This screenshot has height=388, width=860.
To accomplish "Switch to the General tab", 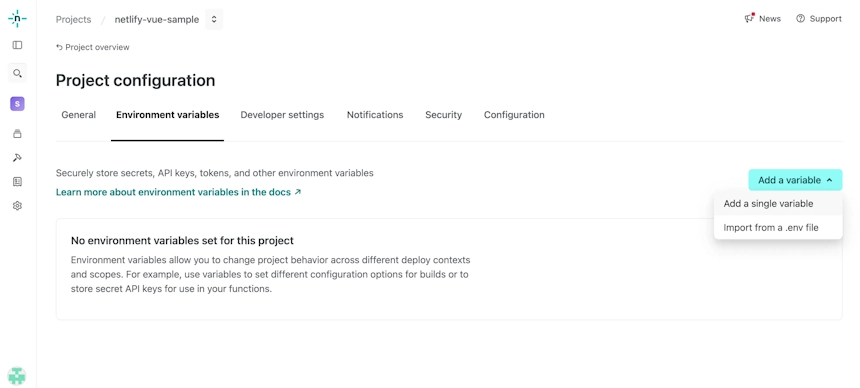I will [78, 115].
